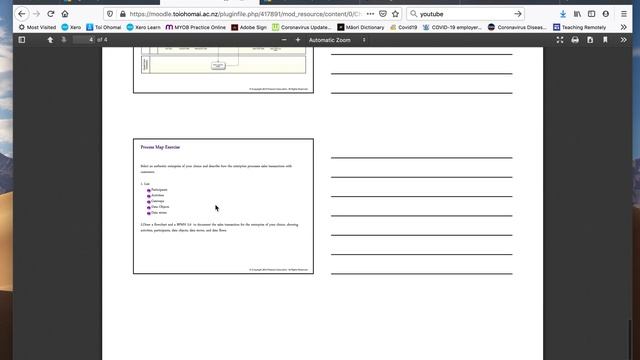Switch PDF to presentation mode
640x360 pixels.
(x=560, y=40)
